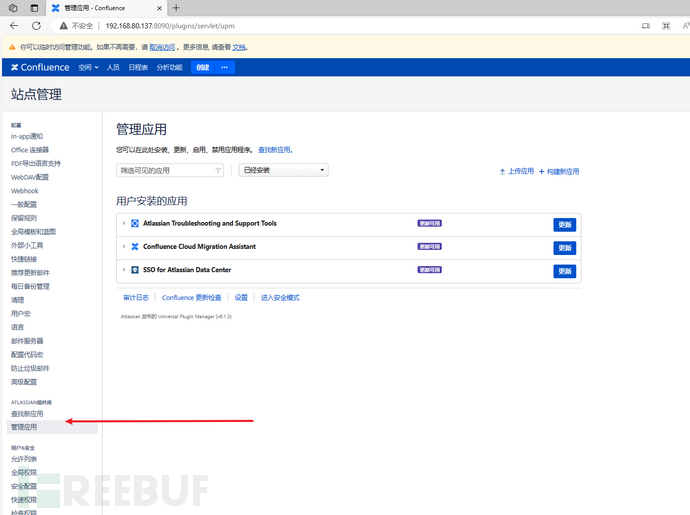Click 查找新应用 link in the description
Screen dimensions: 690x515
click(x=274, y=150)
